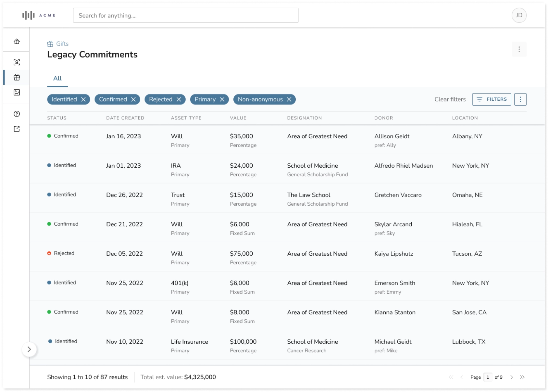Open the JD user avatar menu
This screenshot has height=392, width=548.
pos(519,15)
